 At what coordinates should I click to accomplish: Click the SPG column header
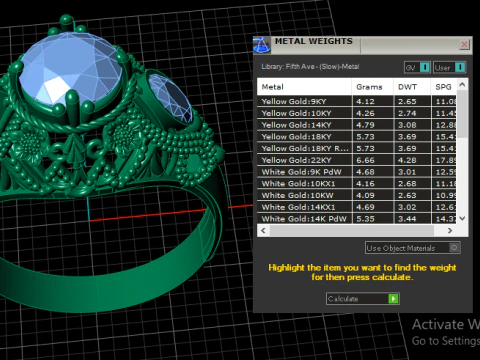click(x=444, y=87)
